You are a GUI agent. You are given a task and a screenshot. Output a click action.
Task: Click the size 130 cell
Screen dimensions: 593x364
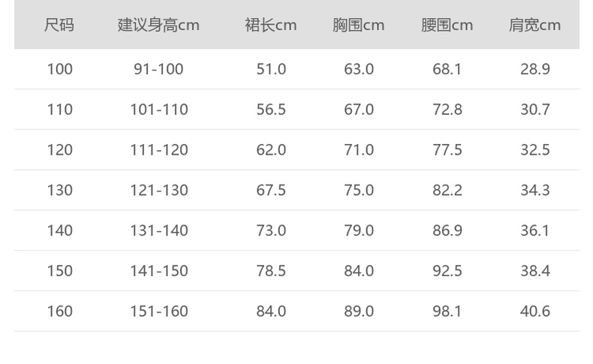coord(59,190)
